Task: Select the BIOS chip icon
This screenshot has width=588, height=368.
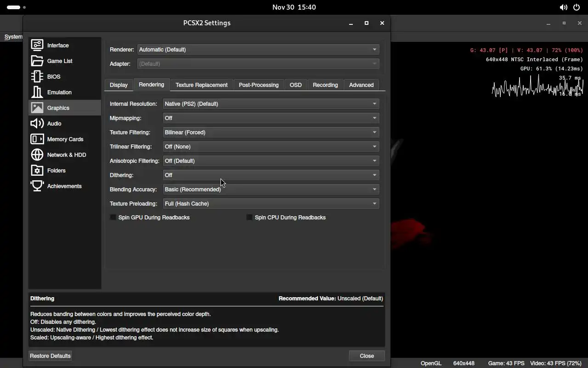Action: pos(37,76)
